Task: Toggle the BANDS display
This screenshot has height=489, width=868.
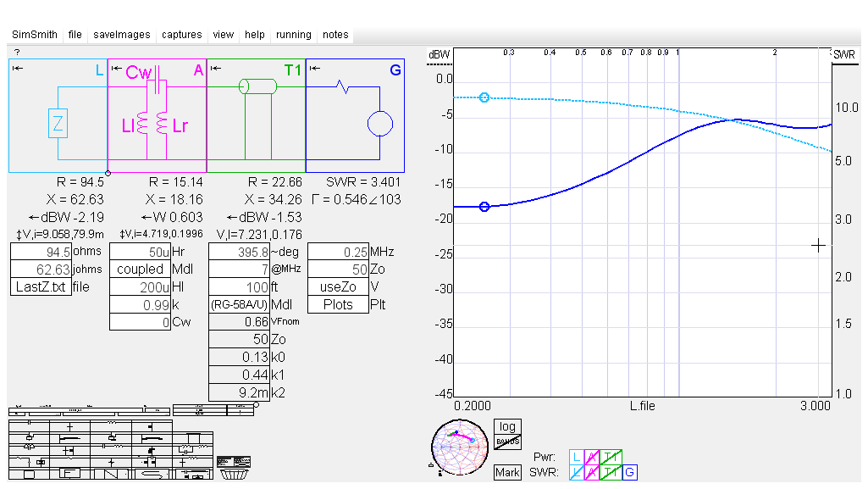Action: [507, 442]
